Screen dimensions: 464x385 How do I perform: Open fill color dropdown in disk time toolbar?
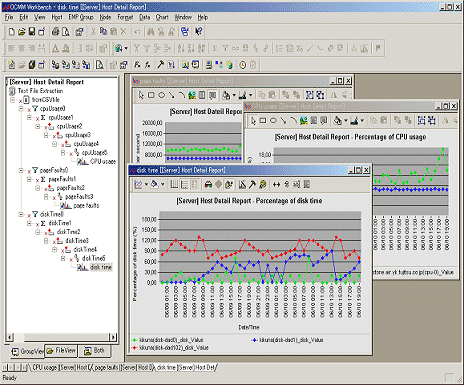[163, 184]
